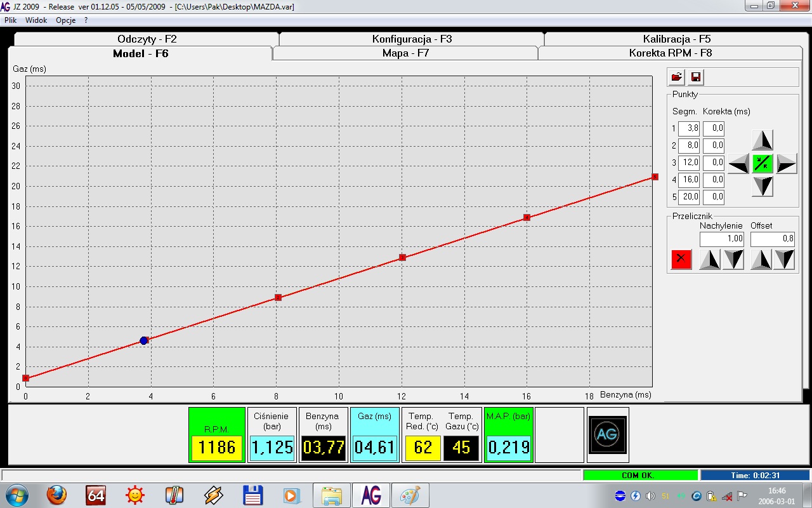Decrease the Nachylenie value with down arrow
812x508 pixels.
pyautogui.click(x=733, y=259)
